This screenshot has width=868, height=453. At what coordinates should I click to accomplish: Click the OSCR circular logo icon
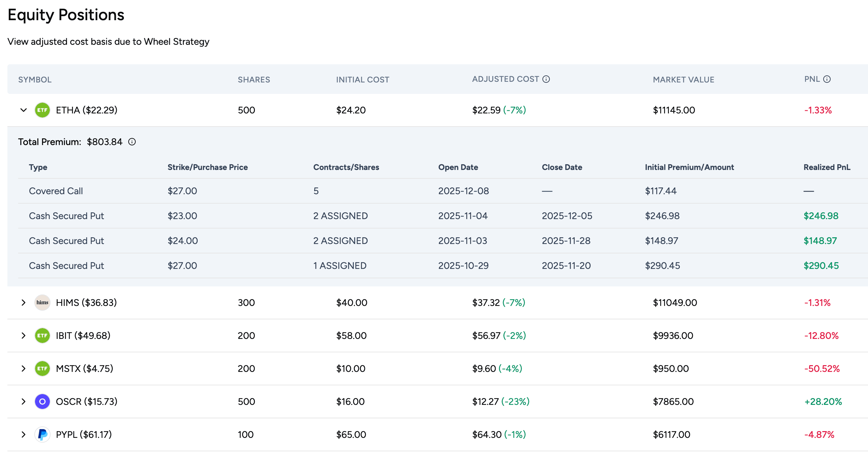42,402
